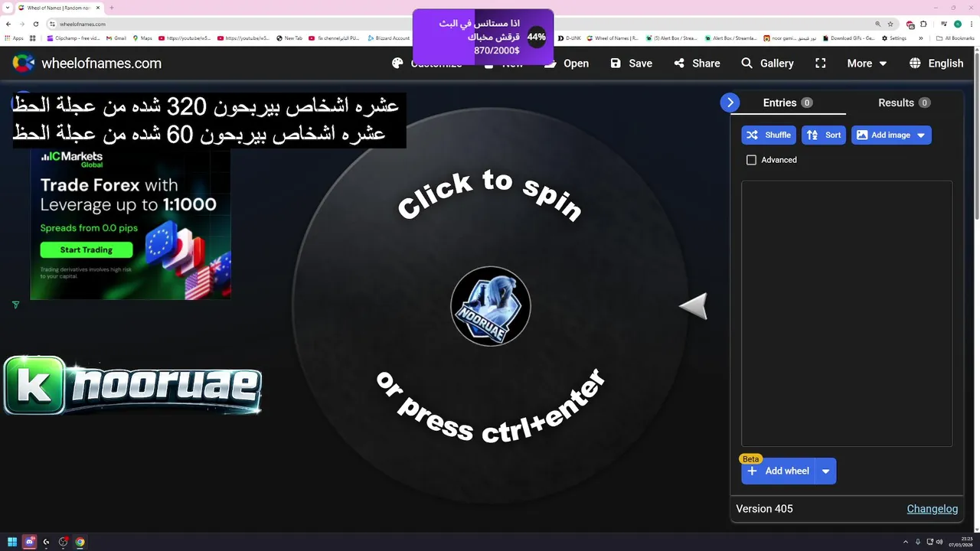Enable the Advanced checkbox
This screenshot has height=551, width=980.
tap(751, 160)
